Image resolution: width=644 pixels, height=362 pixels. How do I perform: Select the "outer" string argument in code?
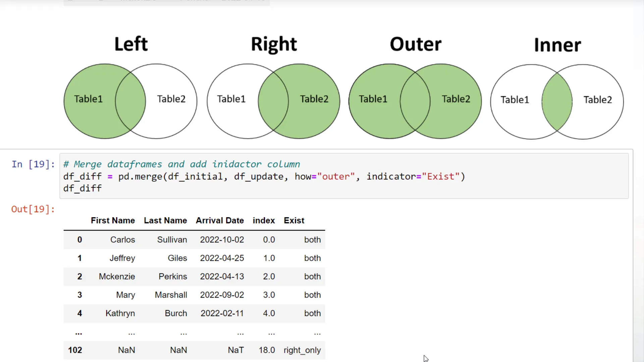335,176
